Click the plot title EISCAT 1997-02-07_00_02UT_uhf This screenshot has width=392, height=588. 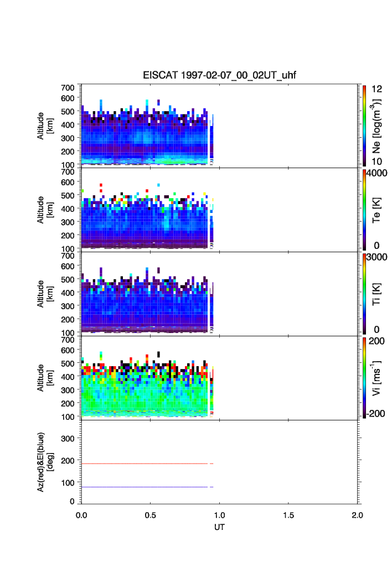pos(219,75)
